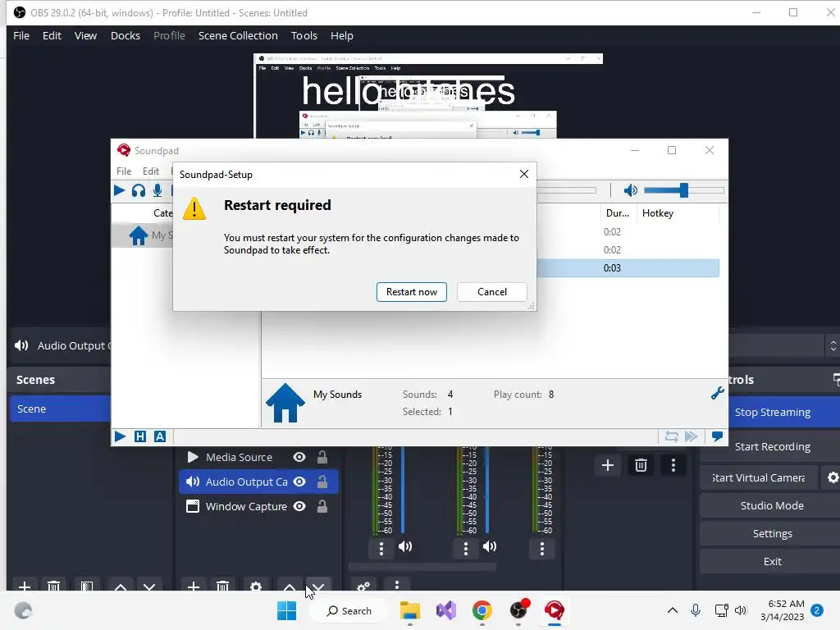Enable Studio Mode in OBS
The width and height of the screenshot is (840, 630).
tap(772, 505)
